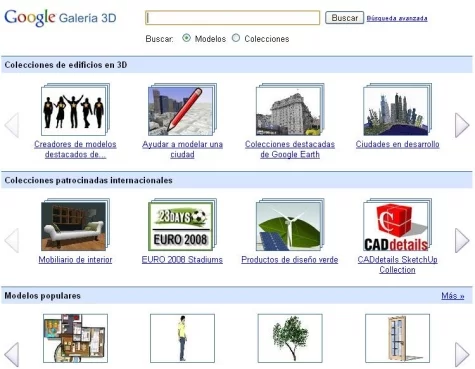Open the standing person model thumbnail

(x=182, y=338)
